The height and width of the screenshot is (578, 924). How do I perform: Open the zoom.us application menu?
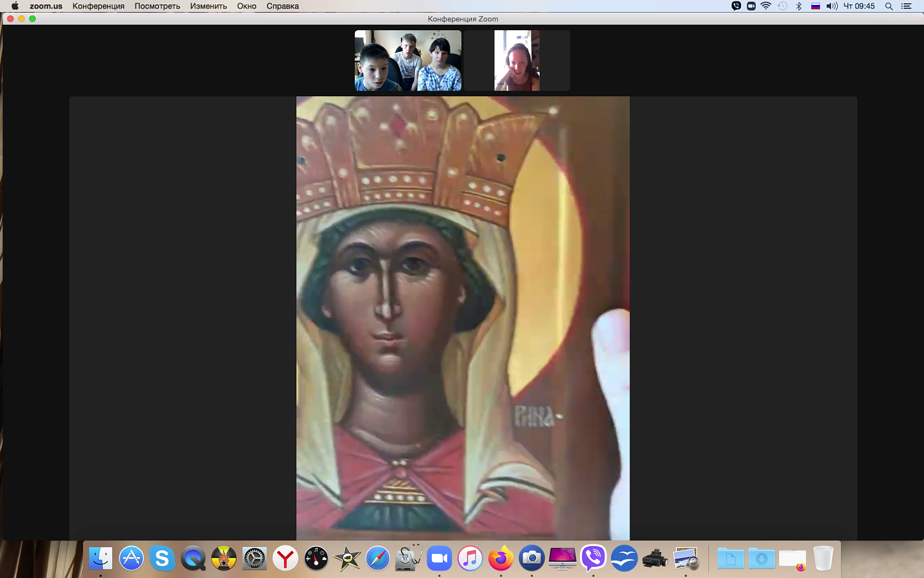tap(46, 6)
